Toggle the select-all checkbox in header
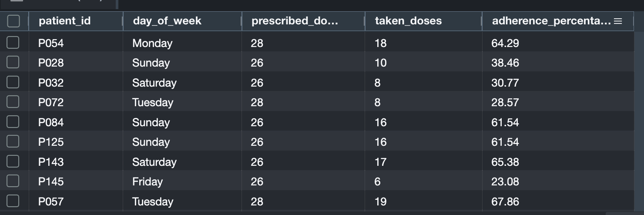 13,21
